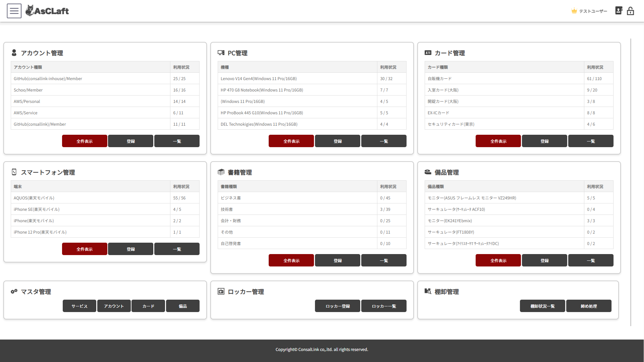Screen dimensions: 644x362
Task: Click the マスタ管理 gears icon
Action: click(14, 292)
